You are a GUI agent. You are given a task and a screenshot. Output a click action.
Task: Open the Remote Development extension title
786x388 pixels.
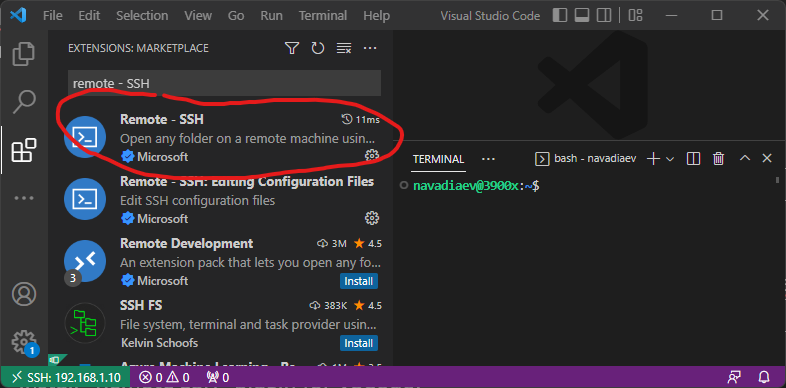186,244
